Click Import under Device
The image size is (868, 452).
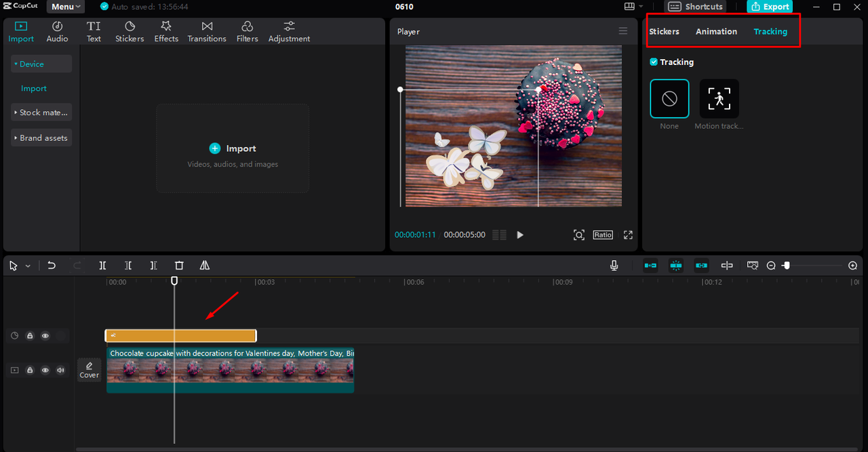coord(34,88)
